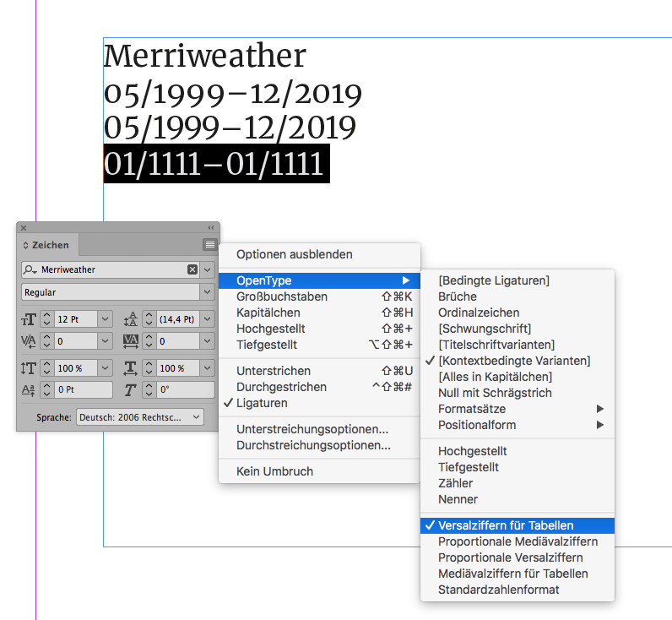The width and height of the screenshot is (672, 620).
Task: Choose Kapitälchen in panel menu
Action: coord(319,313)
